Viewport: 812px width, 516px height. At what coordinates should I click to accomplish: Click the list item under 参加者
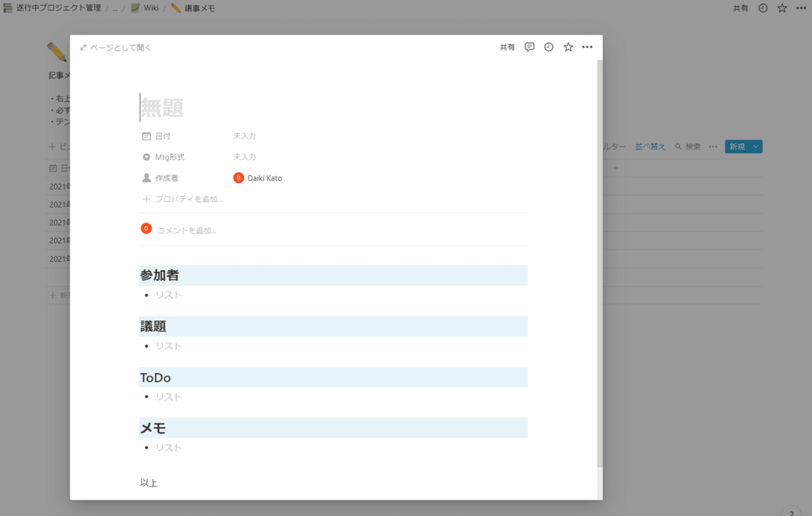click(x=169, y=295)
